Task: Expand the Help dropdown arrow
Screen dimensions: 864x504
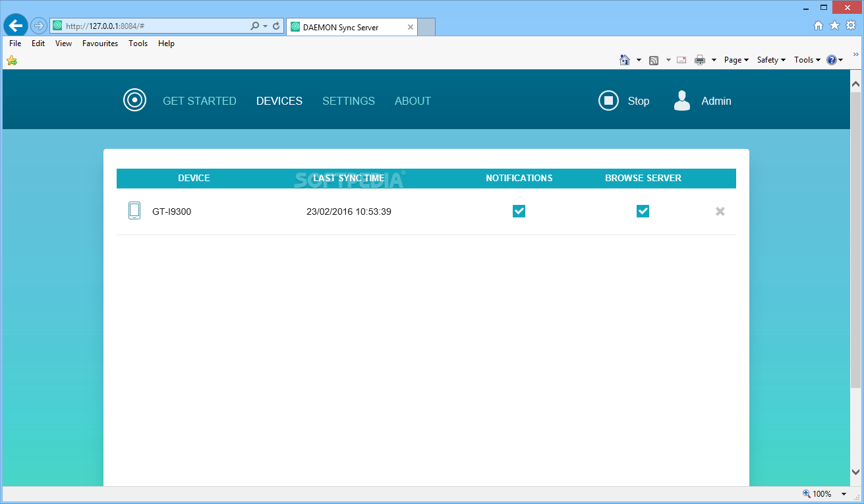Action: coord(840,60)
